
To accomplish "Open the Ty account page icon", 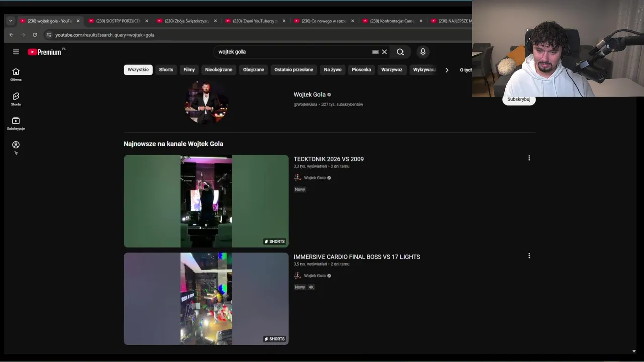I will tap(16, 147).
